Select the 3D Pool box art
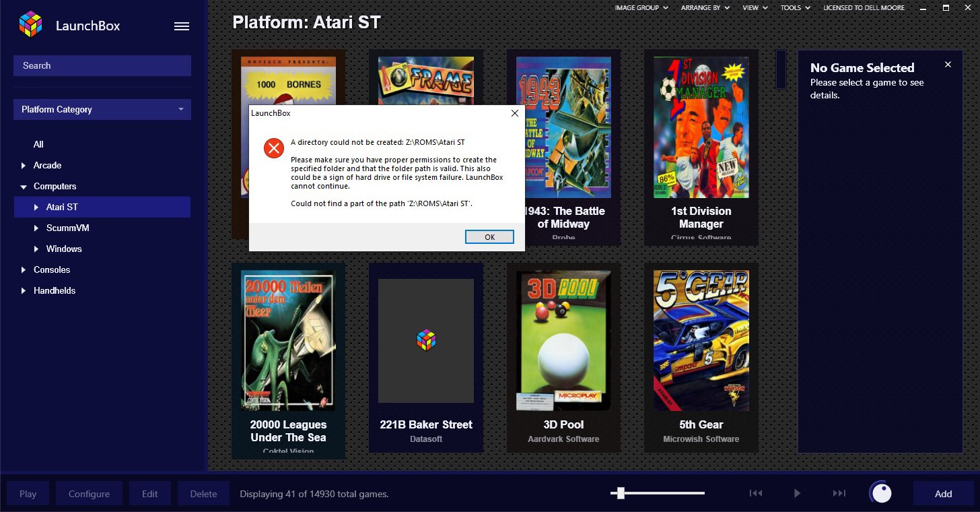980x512 pixels. click(x=563, y=340)
